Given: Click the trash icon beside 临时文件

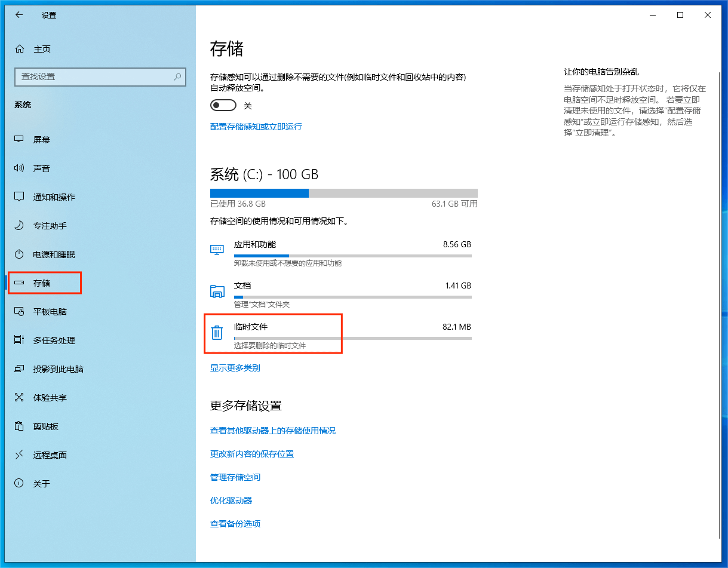Looking at the screenshot, I should click(x=217, y=333).
